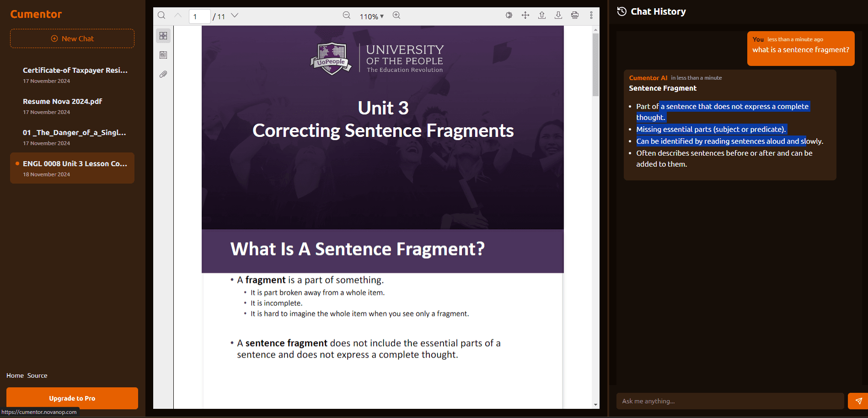Zoom in on the PDF
868x418 pixels.
point(396,16)
